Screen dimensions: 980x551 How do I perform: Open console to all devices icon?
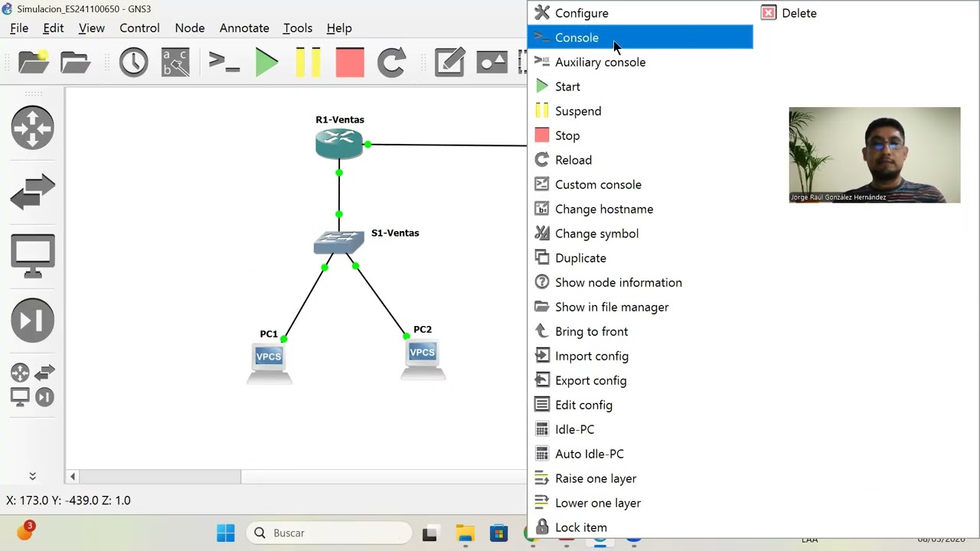point(224,62)
